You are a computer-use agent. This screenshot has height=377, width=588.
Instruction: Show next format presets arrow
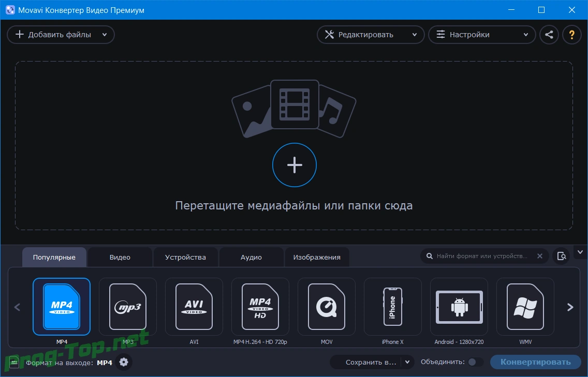[570, 307]
